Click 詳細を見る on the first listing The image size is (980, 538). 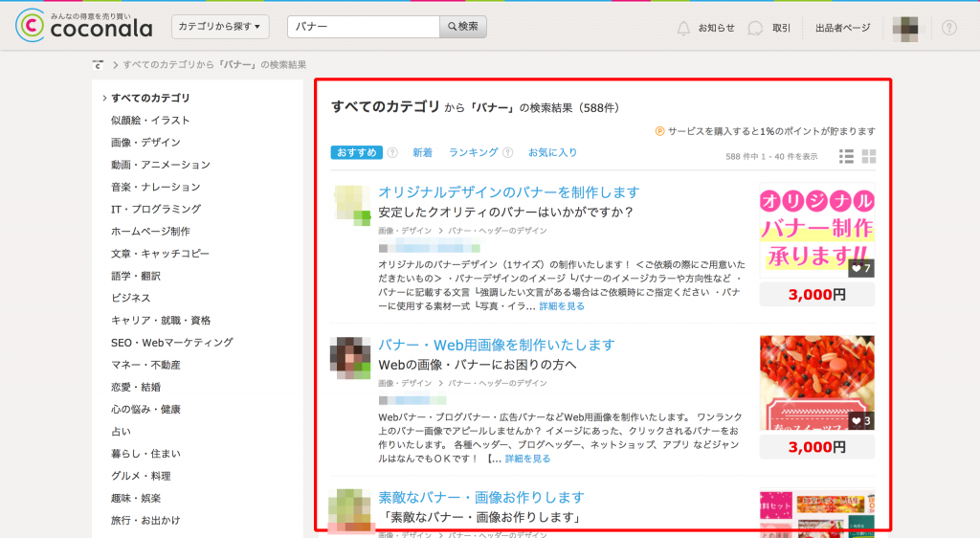point(562,306)
